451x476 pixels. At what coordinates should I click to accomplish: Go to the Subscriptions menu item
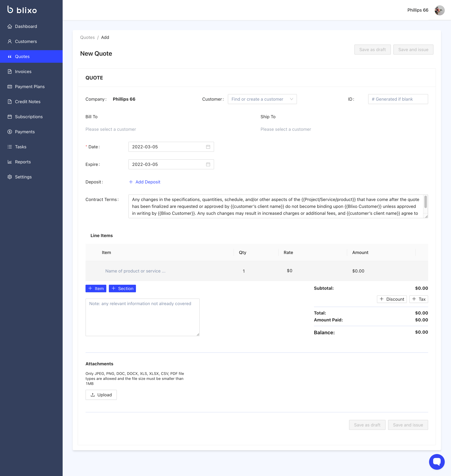click(x=29, y=117)
